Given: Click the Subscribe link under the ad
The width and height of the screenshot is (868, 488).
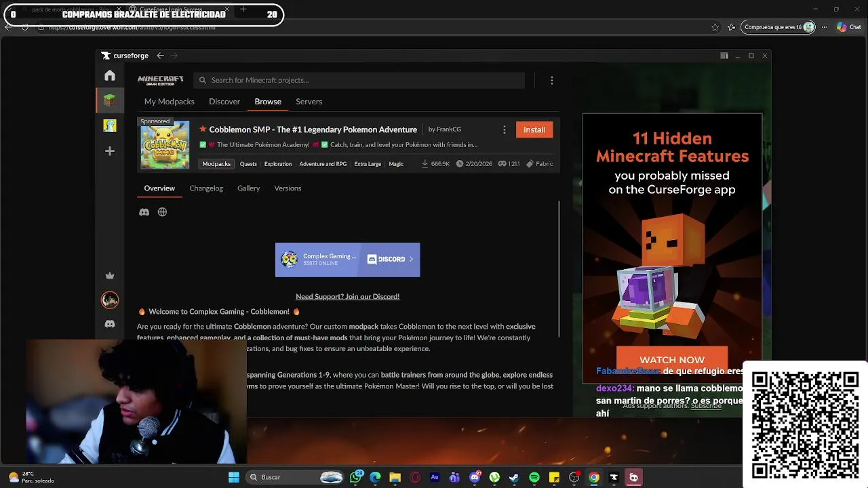Looking at the screenshot, I should coord(707,405).
